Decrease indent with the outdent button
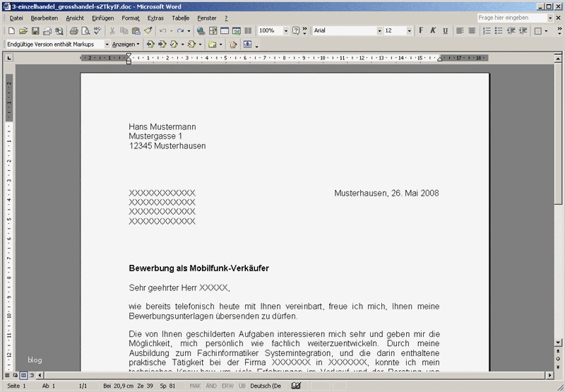This screenshot has height=392, width=565. (x=511, y=31)
